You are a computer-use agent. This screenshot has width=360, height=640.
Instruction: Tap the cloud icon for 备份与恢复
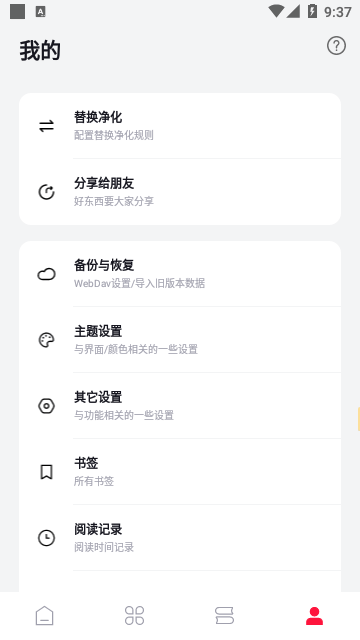coord(47,274)
